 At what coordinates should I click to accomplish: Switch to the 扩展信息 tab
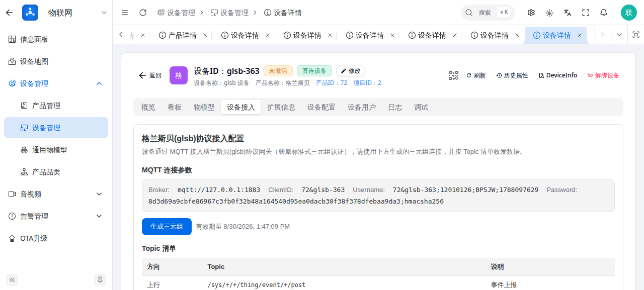(281, 107)
